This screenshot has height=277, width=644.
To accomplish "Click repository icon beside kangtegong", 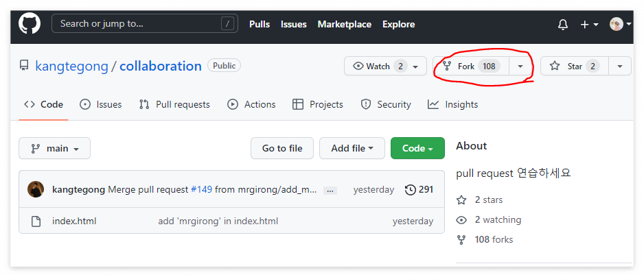I will [x=24, y=66].
